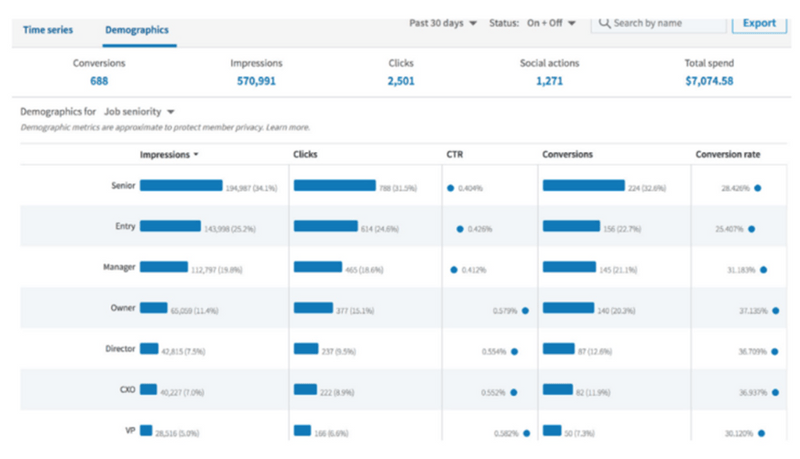
Task: Click the Owner clicks bar
Action: click(x=313, y=308)
